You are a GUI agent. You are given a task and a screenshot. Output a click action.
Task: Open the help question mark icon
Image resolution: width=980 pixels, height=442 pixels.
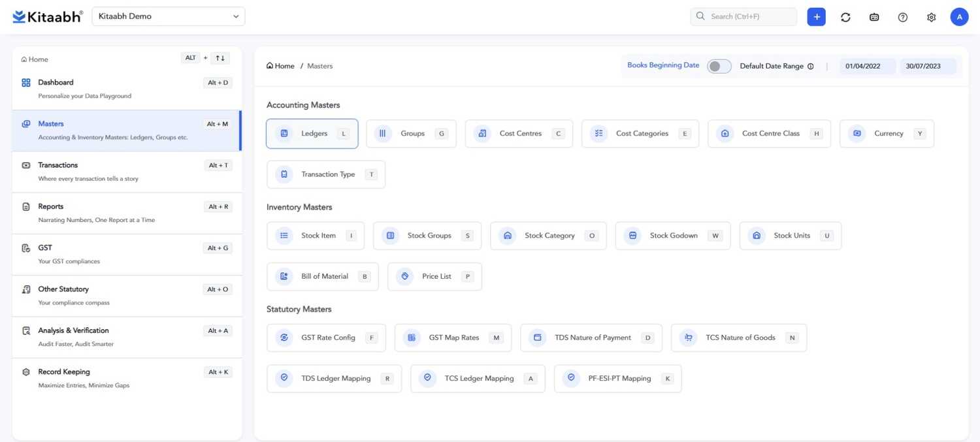[x=903, y=17]
